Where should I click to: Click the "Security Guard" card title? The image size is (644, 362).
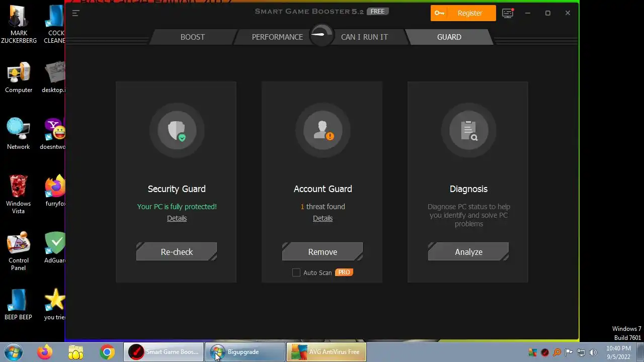coord(177,189)
